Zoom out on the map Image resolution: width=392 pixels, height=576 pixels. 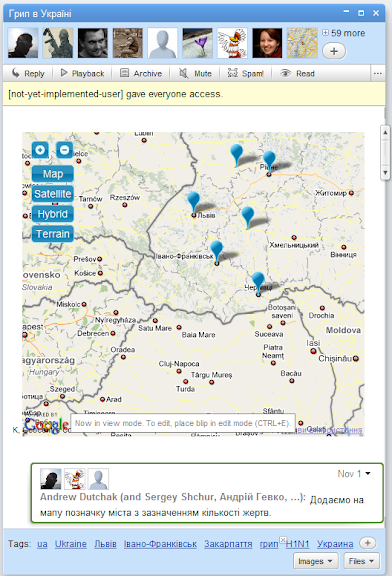click(64, 150)
